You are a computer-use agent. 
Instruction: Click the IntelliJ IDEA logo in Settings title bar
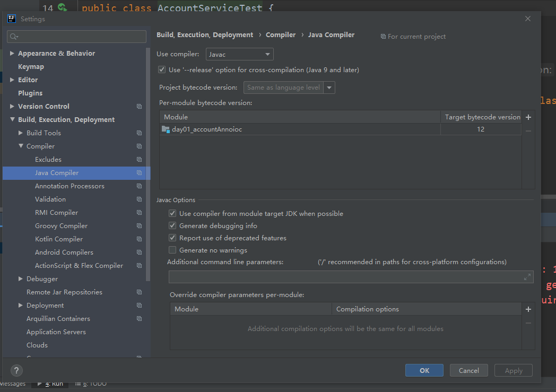point(12,19)
